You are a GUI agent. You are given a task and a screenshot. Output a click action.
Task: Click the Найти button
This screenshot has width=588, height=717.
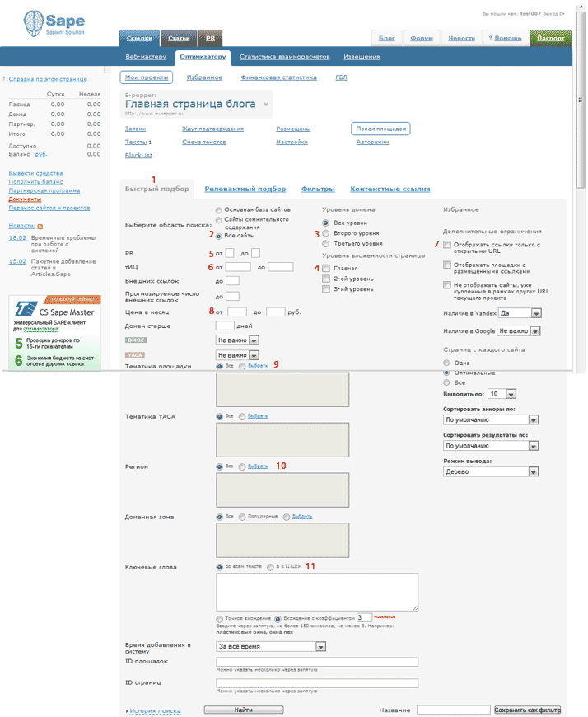tap(244, 710)
